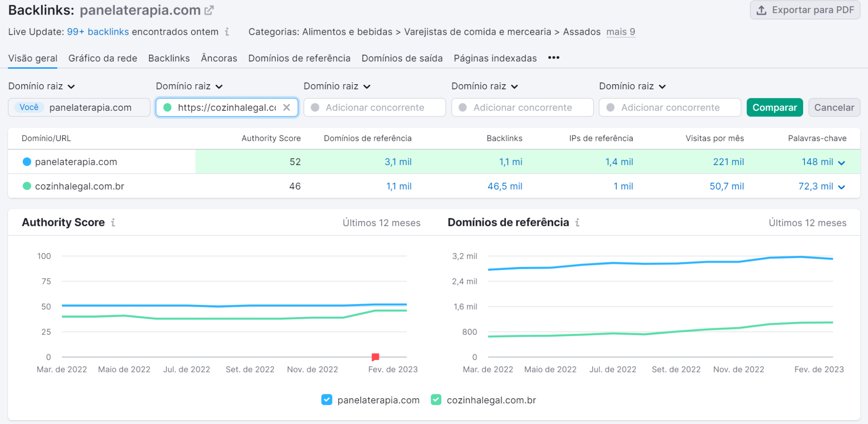
Task: Clear the cozinhalegal competitor field with X
Action: (x=287, y=107)
